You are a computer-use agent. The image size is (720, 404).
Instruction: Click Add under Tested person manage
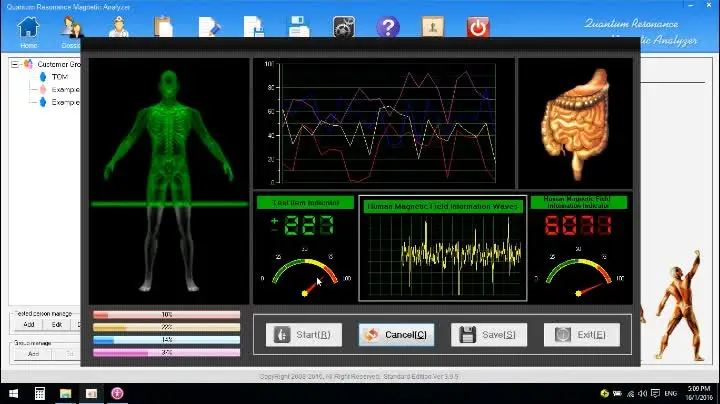coord(28,325)
